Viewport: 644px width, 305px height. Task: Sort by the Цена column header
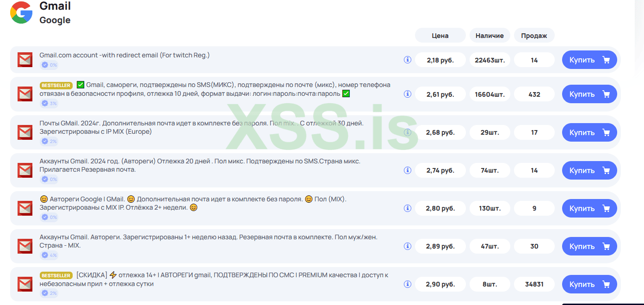(440, 36)
